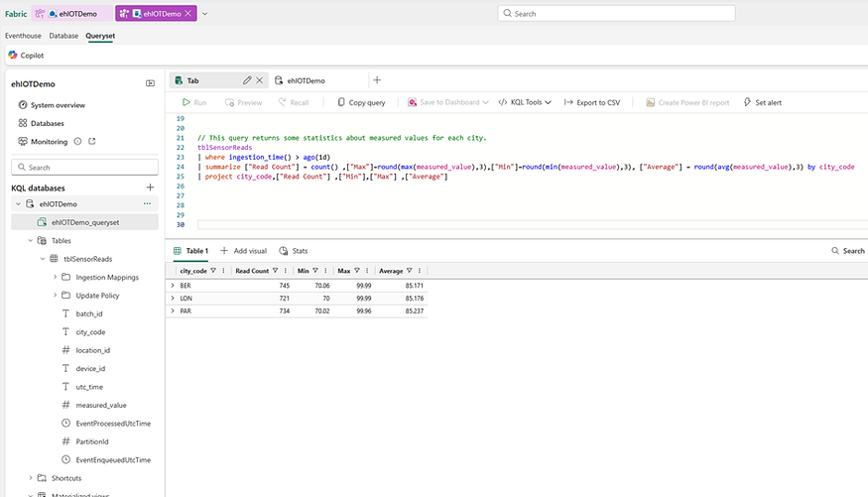Click the explorer Search input field

pyautogui.click(x=83, y=168)
